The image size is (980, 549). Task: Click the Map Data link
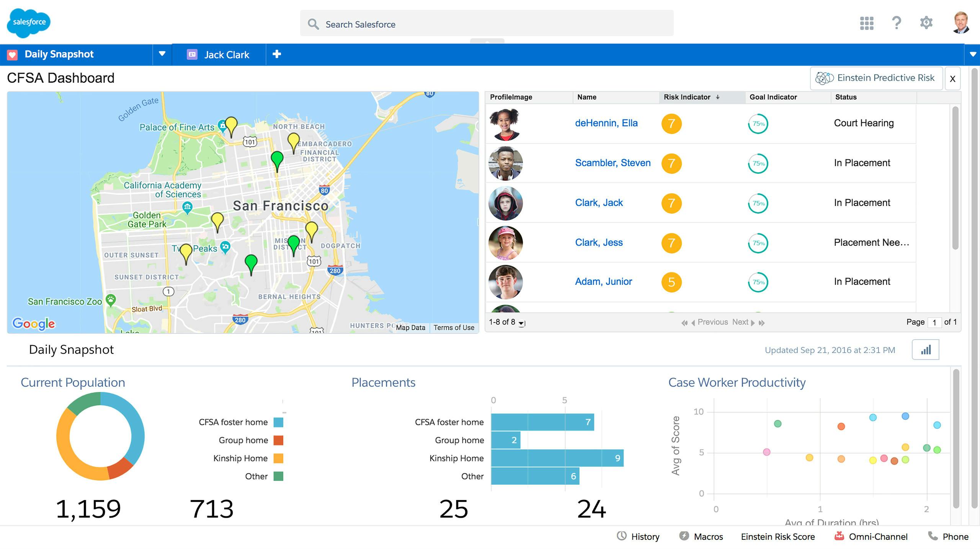point(410,328)
